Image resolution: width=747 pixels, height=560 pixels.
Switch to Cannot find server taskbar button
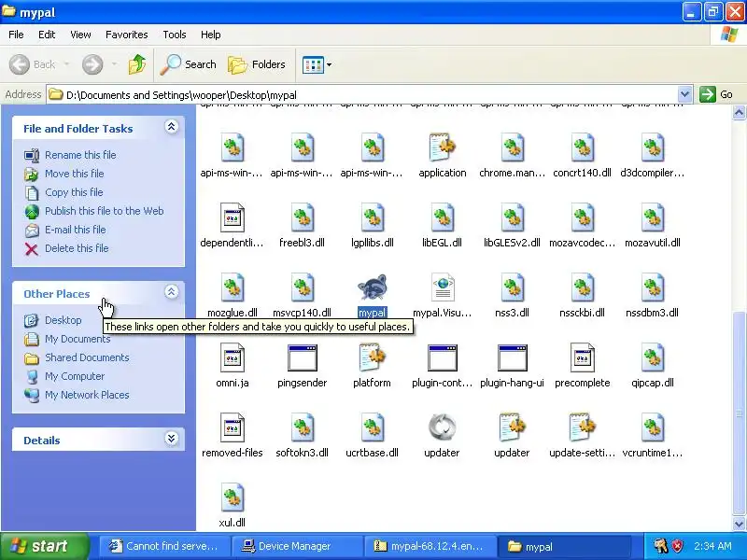(164, 546)
